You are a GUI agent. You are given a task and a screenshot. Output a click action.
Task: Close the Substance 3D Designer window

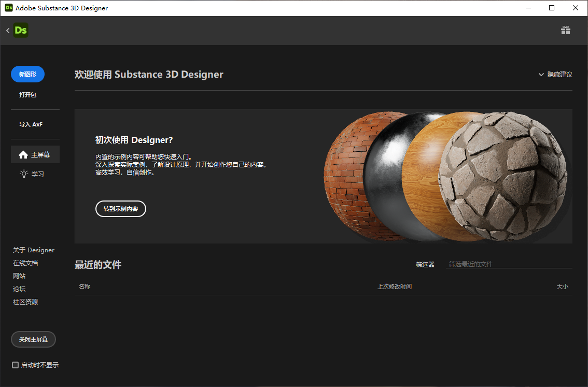576,8
